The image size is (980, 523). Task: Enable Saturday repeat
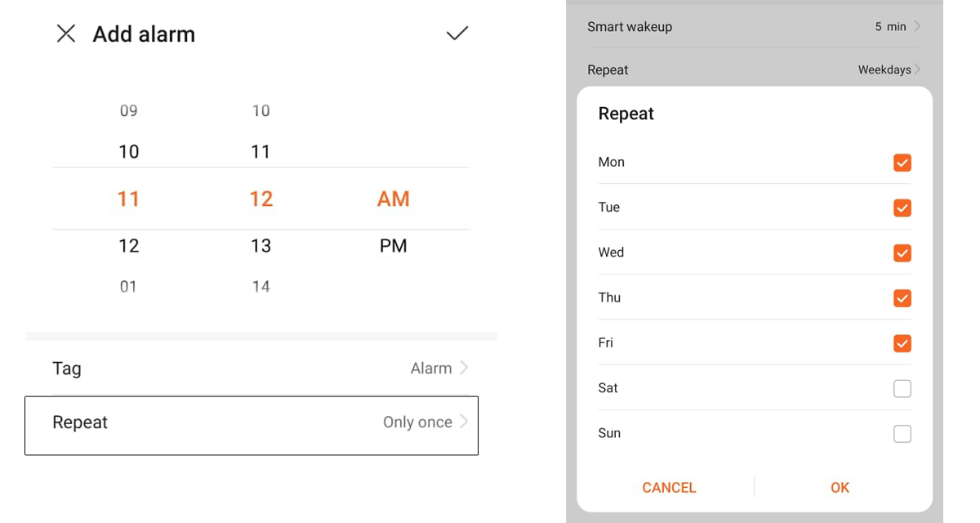[902, 388]
